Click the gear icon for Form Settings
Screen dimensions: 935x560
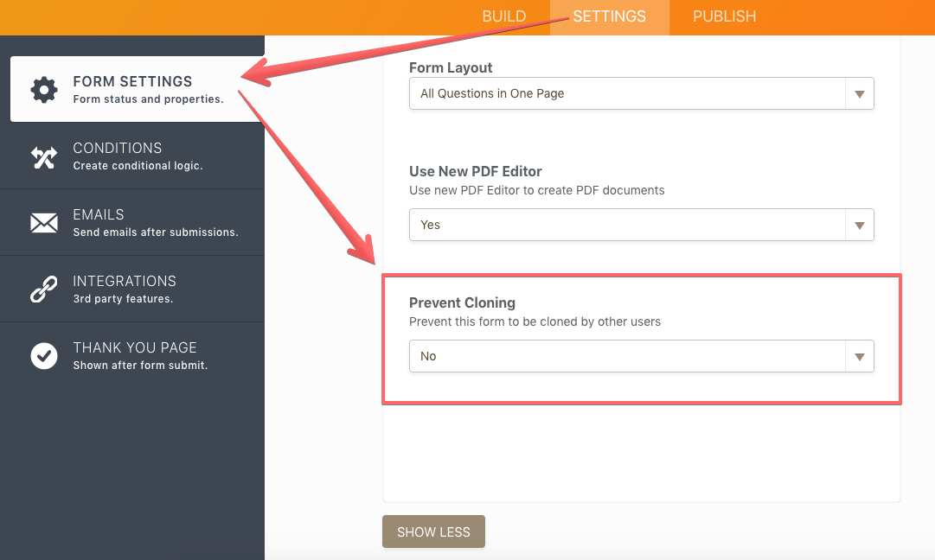click(x=43, y=89)
